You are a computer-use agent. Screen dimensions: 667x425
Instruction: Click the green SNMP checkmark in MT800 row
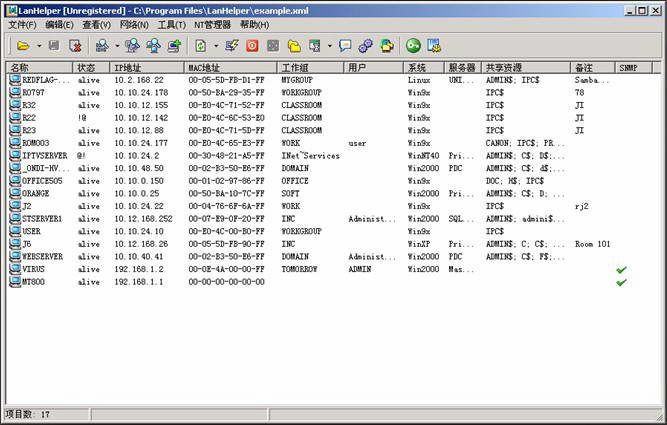click(x=621, y=282)
